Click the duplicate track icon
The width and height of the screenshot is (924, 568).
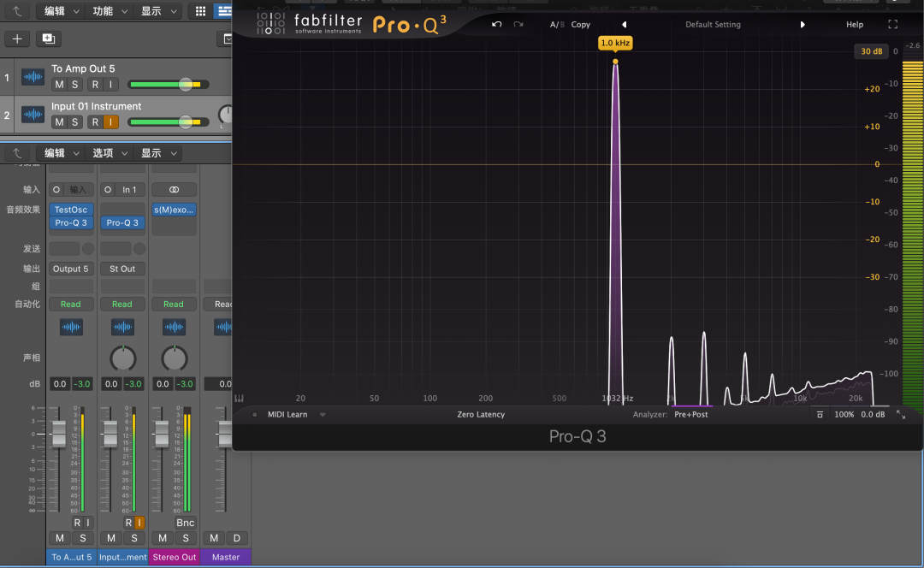pyautogui.click(x=48, y=38)
